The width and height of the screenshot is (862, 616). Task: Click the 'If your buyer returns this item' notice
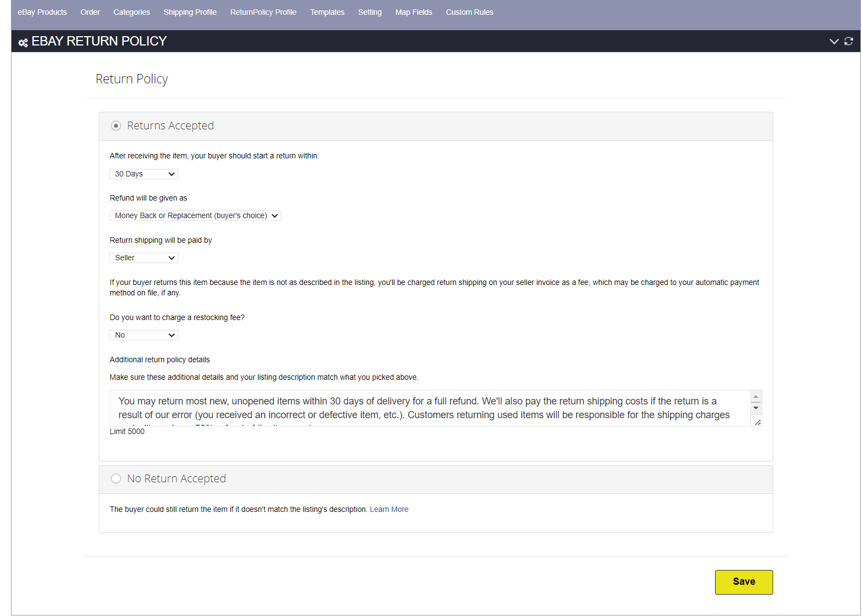tap(434, 288)
